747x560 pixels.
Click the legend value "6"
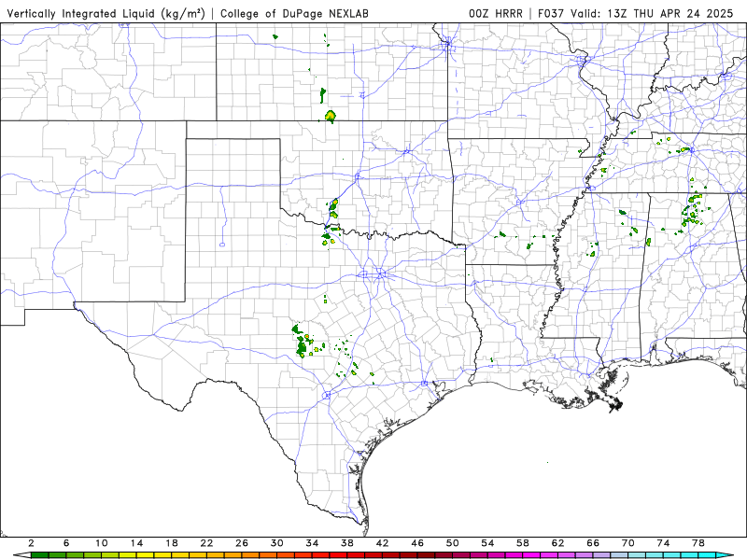tap(66, 543)
